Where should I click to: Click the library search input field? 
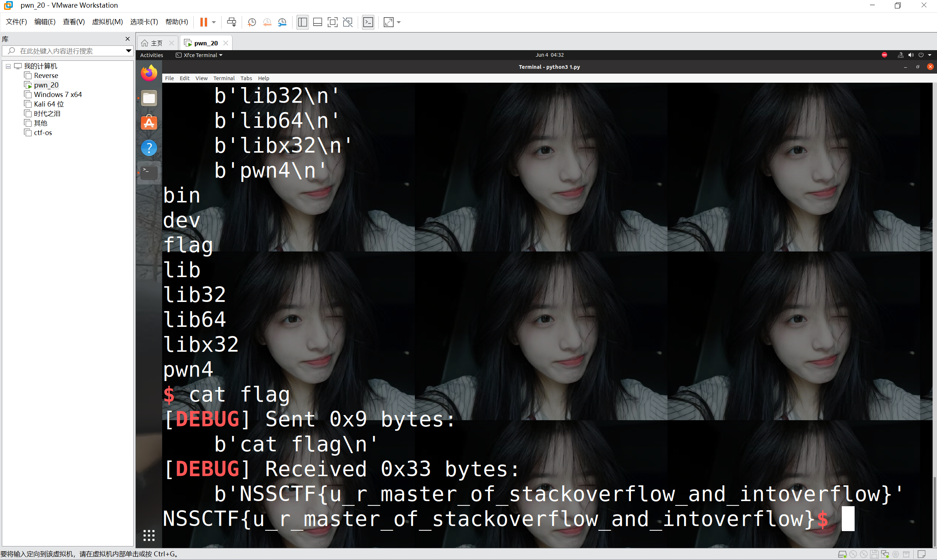click(68, 51)
